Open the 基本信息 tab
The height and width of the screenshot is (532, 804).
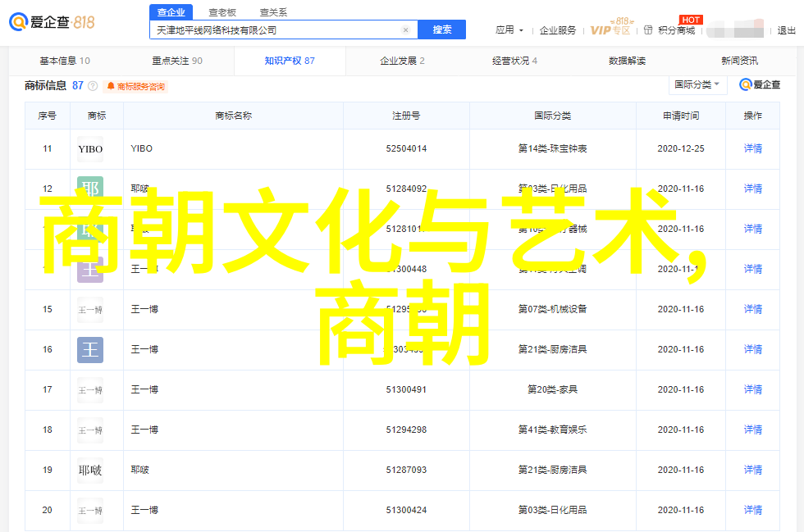click(65, 61)
